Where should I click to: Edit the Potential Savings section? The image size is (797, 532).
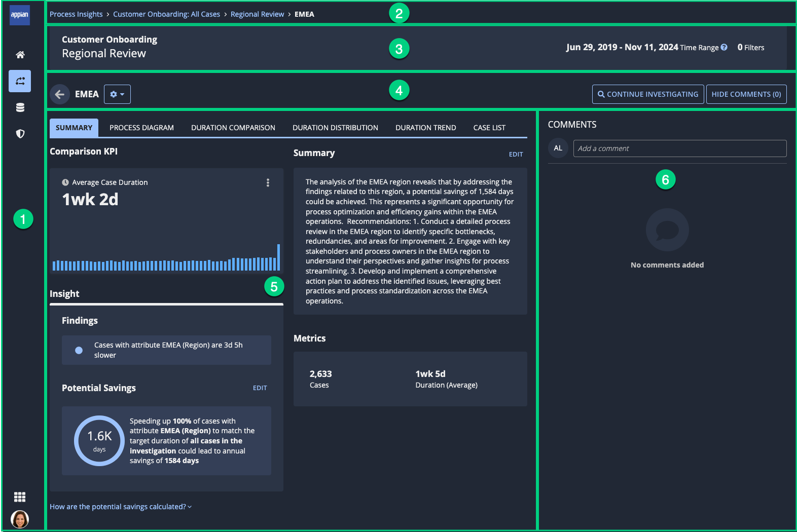click(260, 388)
